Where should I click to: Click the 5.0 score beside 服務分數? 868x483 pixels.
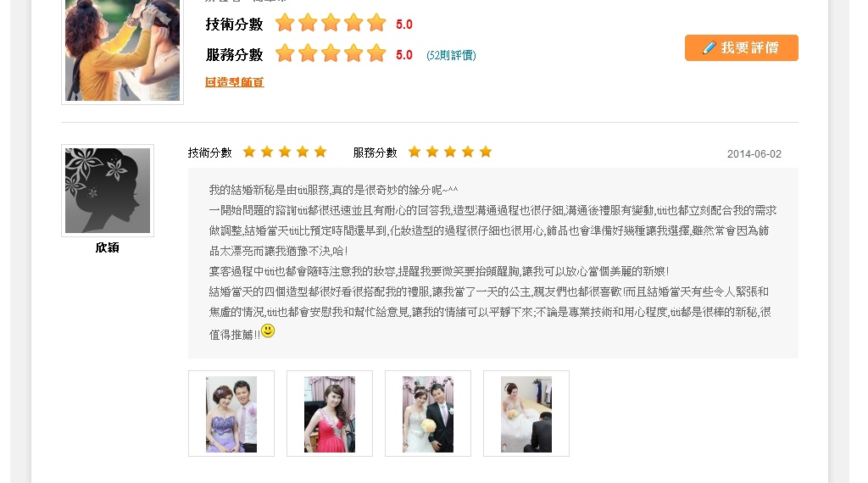point(404,55)
